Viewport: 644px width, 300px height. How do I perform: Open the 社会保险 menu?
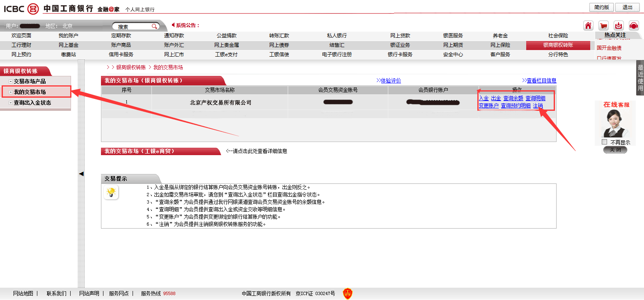pyautogui.click(x=558, y=36)
